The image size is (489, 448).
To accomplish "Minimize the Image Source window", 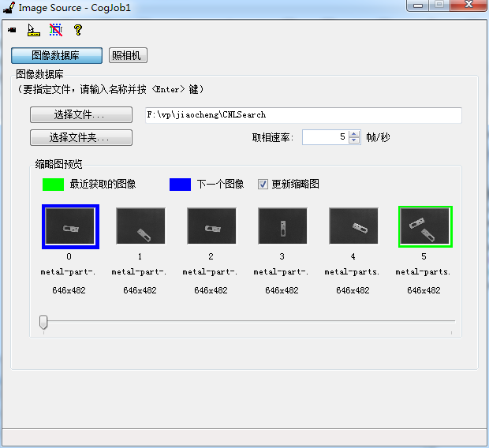I will 418,6.
